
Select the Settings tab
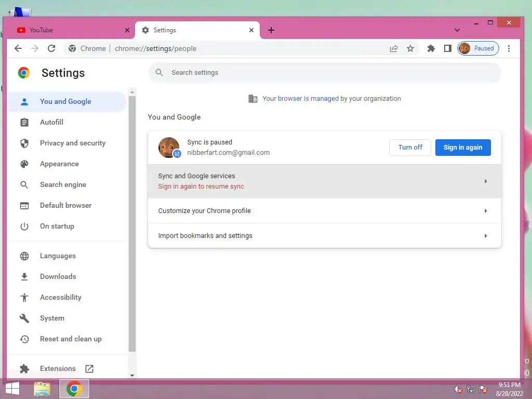197,30
